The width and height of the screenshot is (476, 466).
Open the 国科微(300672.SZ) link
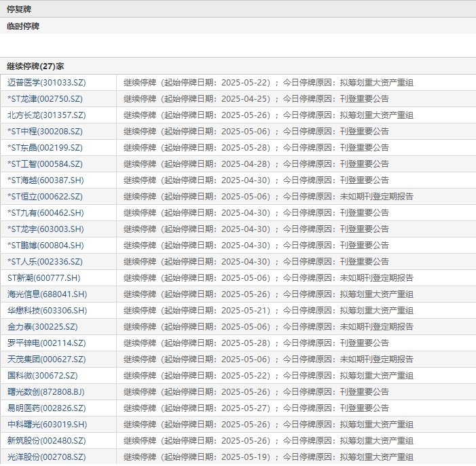pyautogui.click(x=43, y=375)
